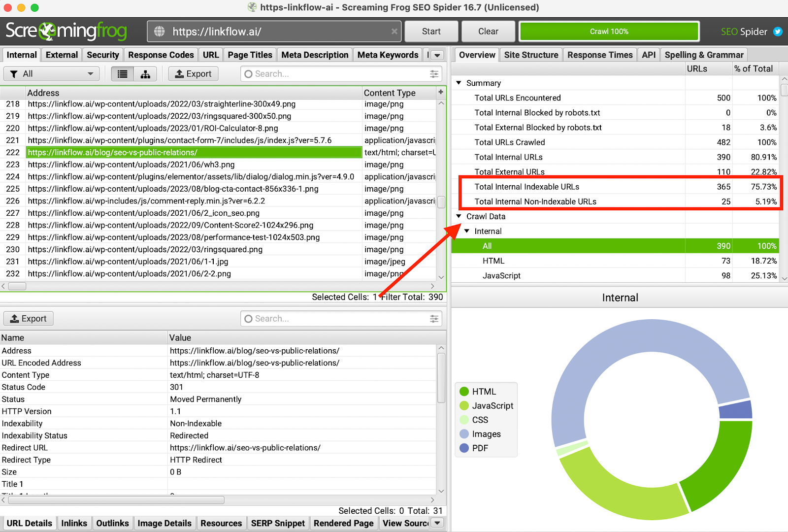The image size is (788, 532).
Task: Switch to the Response Codes tab
Action: 161,55
